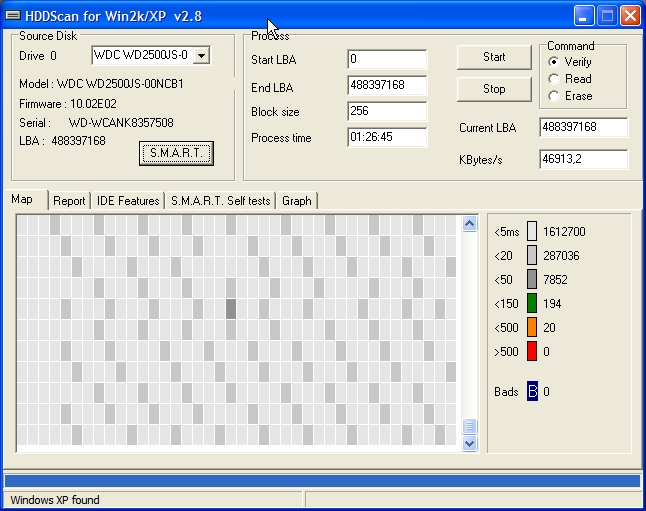Open the S.M.A.R.T. Self tests tab
The width and height of the screenshot is (646, 511).
pyautogui.click(x=220, y=201)
